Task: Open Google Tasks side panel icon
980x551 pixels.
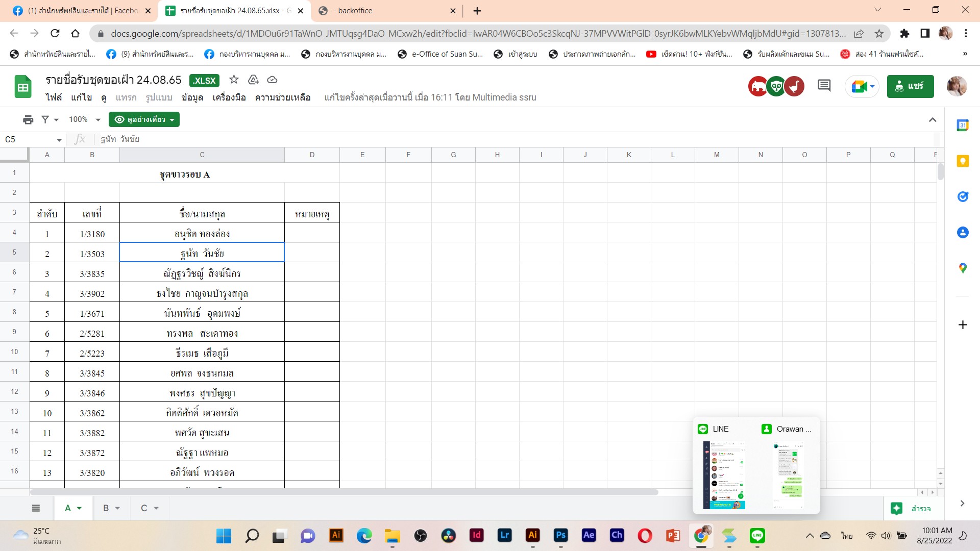Action: (x=963, y=197)
